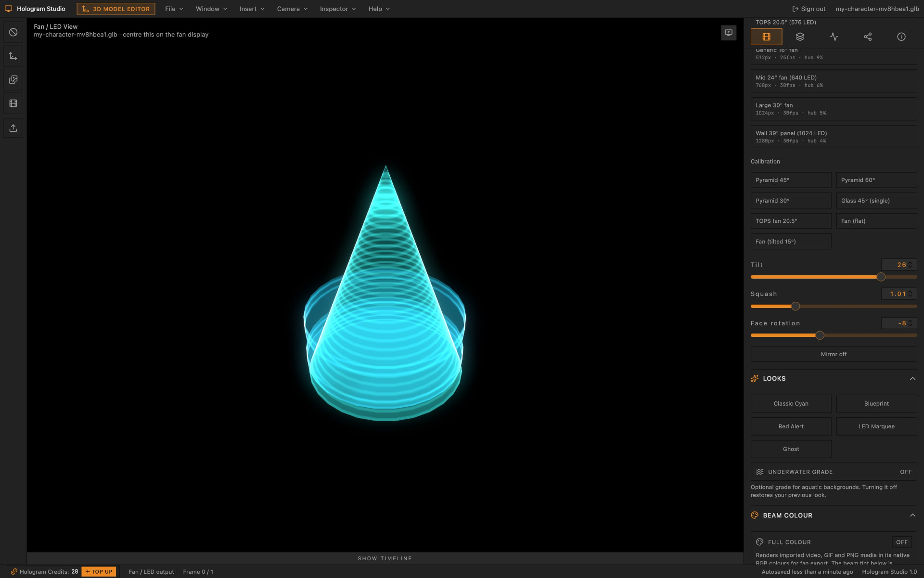The image size is (924, 578).
Task: Open the Insert dropdown menu
Action: 252,9
